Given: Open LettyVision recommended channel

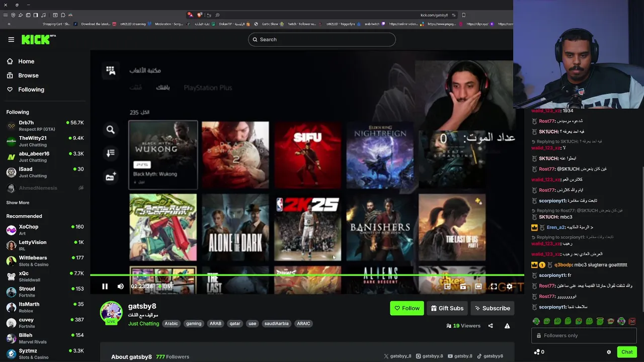Looking at the screenshot, I should [x=45, y=245].
